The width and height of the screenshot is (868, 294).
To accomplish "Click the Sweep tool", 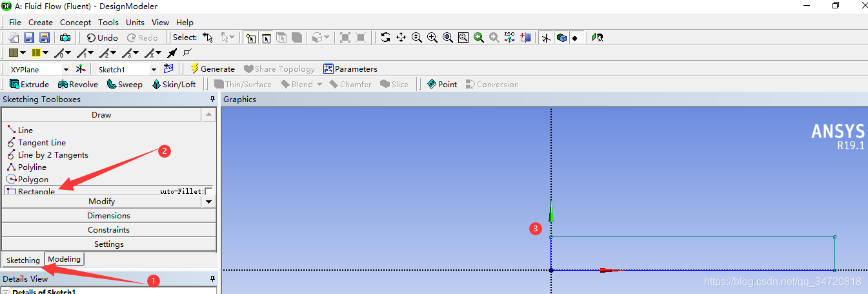I will 125,84.
